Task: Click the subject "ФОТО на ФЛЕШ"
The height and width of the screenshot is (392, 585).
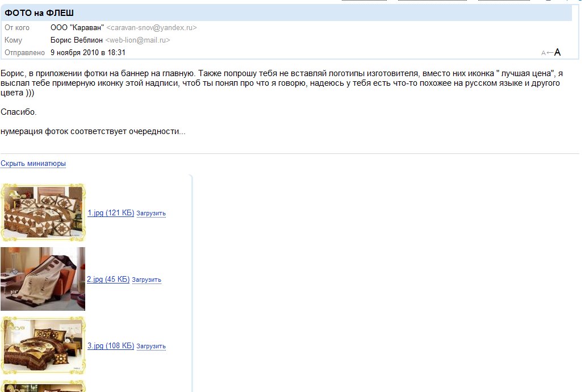Action: point(39,13)
